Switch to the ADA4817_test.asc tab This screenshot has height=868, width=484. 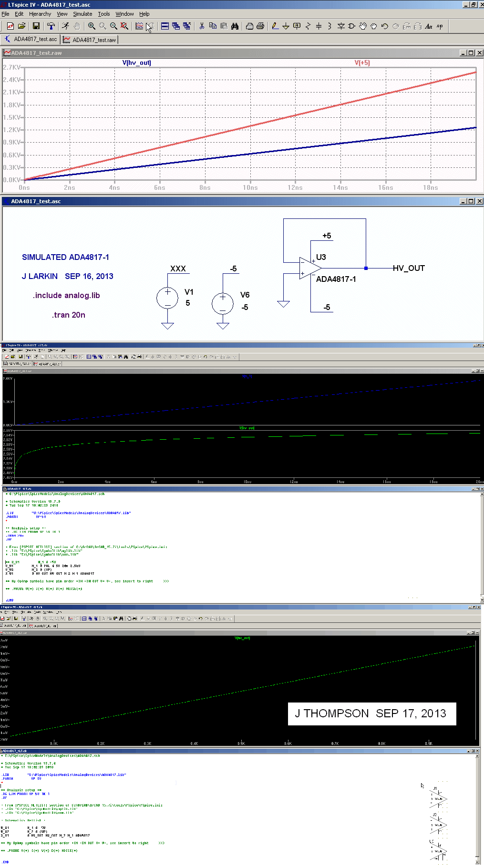(31, 39)
